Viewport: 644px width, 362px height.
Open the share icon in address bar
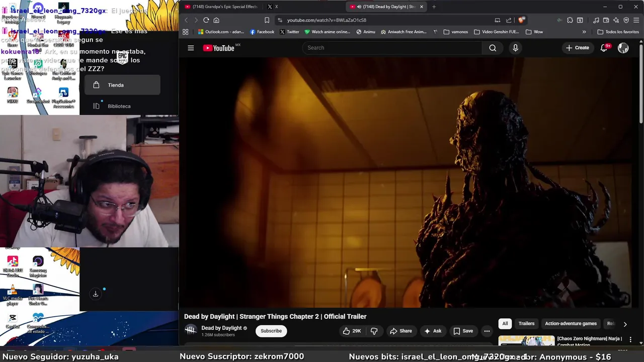509,20
